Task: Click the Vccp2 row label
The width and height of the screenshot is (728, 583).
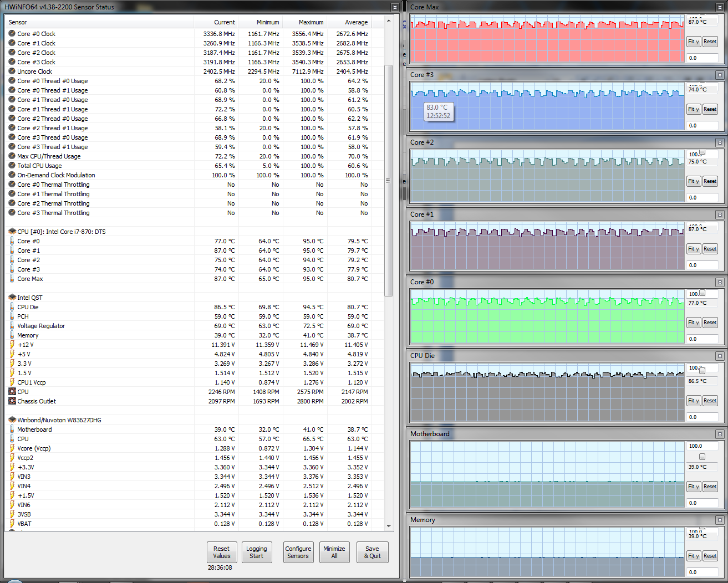Action: [26, 458]
